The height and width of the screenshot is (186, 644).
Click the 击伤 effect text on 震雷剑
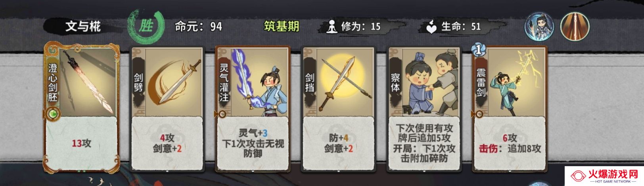488,149
